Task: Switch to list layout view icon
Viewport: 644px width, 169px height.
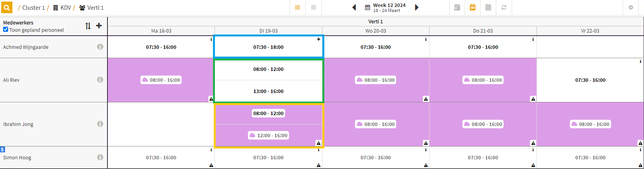Action: (313, 7)
